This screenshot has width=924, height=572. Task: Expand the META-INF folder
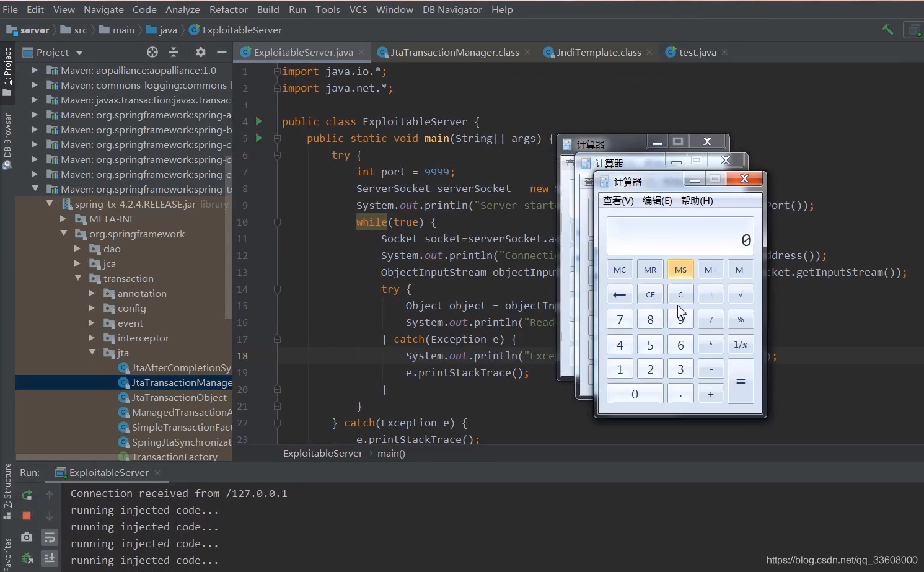pyautogui.click(x=63, y=219)
